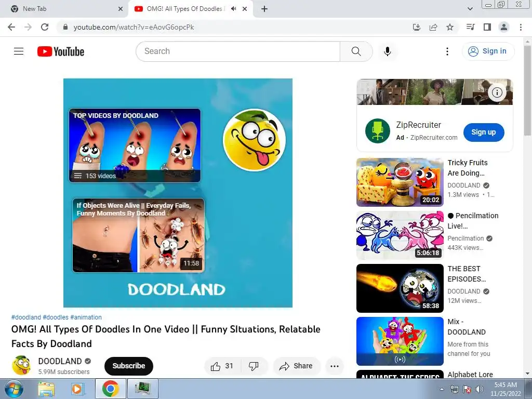
Task: Go back with browser back arrow
Action: point(11,27)
